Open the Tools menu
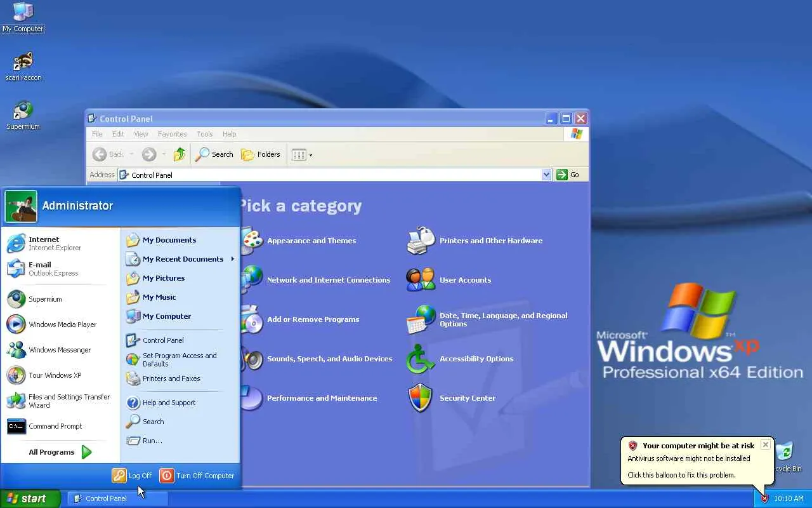This screenshot has width=812, height=508. pos(204,134)
